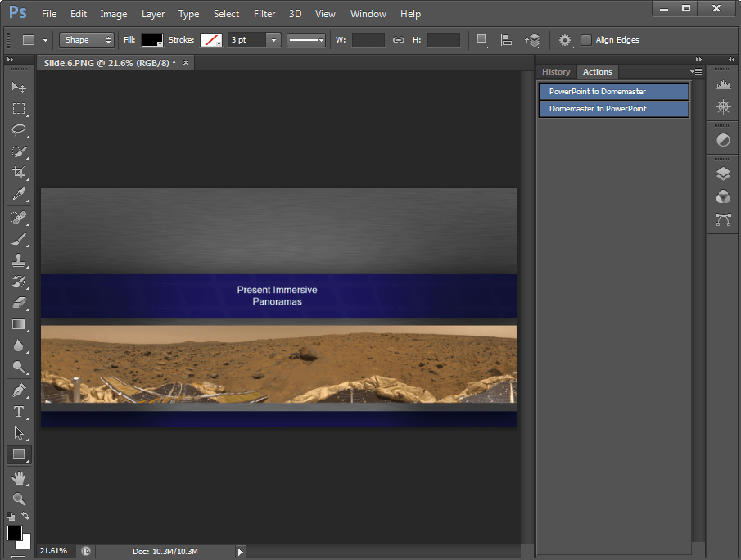Select the Eyedropper tool
Image resolution: width=741 pixels, height=560 pixels.
(19, 194)
